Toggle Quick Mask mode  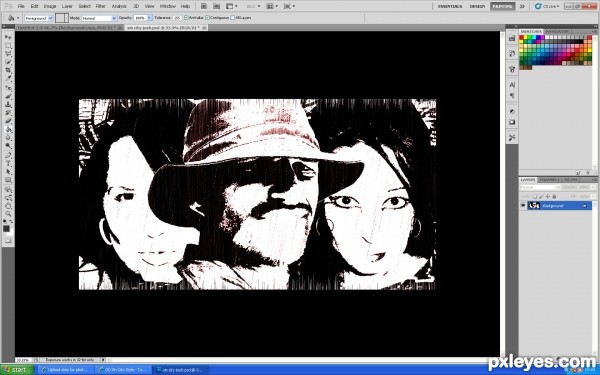[8, 241]
